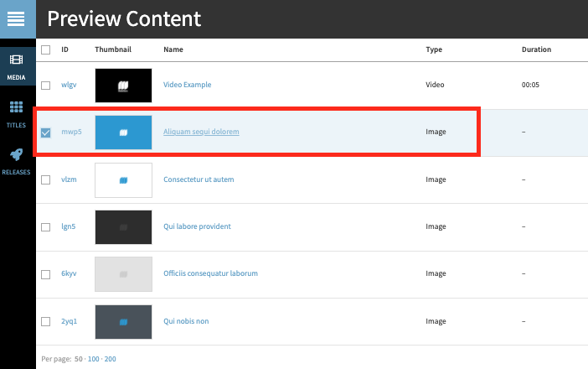Click the 6kyv ID link
588x369 pixels.
pos(69,273)
